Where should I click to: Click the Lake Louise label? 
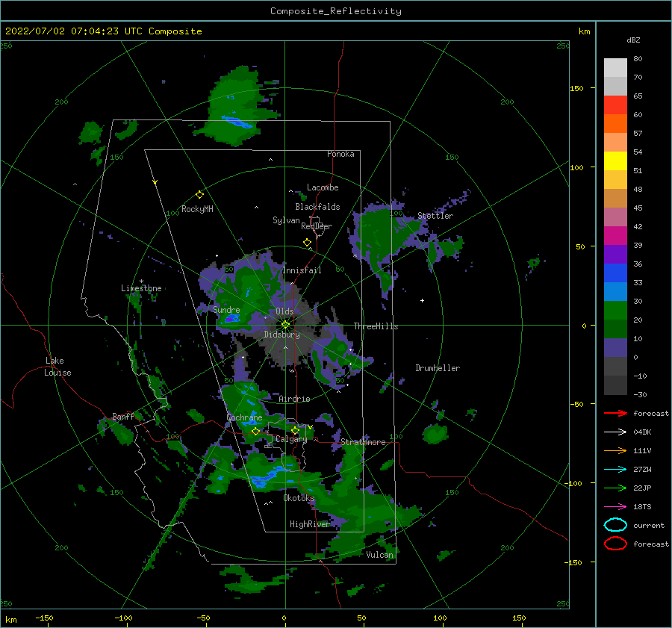point(57,367)
